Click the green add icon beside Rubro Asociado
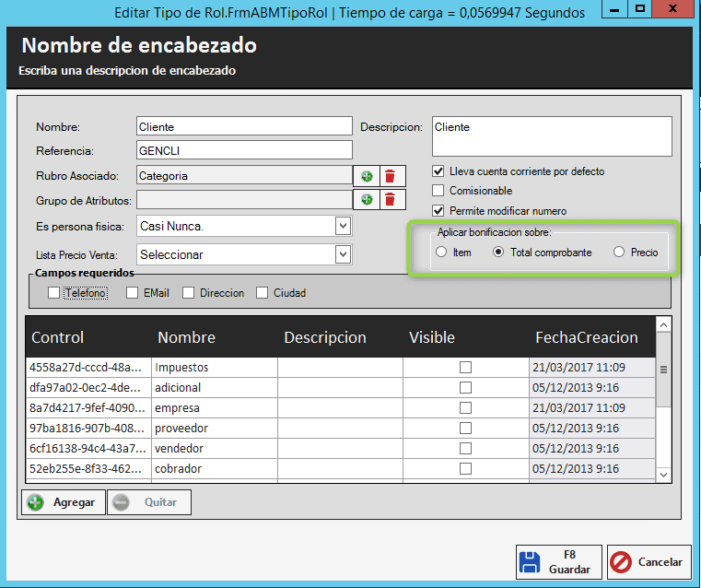The width and height of the screenshot is (701, 588). point(367,176)
